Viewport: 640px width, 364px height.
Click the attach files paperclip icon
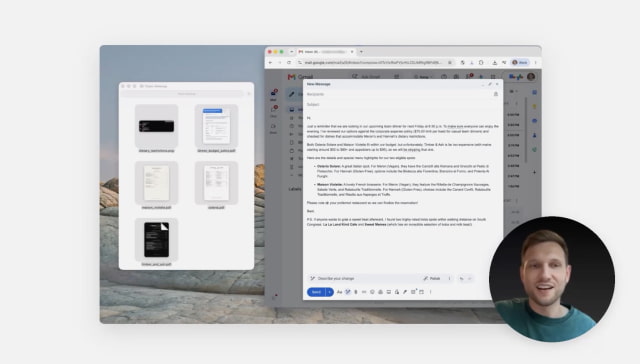(x=356, y=292)
